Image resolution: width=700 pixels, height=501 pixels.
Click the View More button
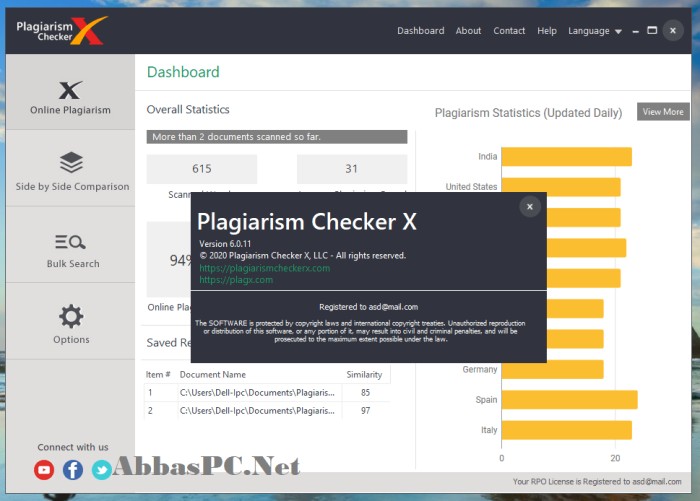click(x=663, y=112)
